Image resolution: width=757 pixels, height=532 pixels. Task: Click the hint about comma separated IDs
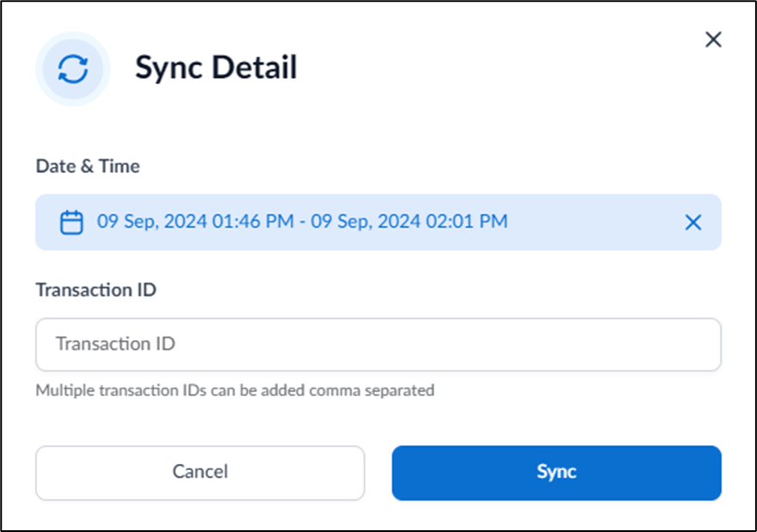[x=235, y=390]
